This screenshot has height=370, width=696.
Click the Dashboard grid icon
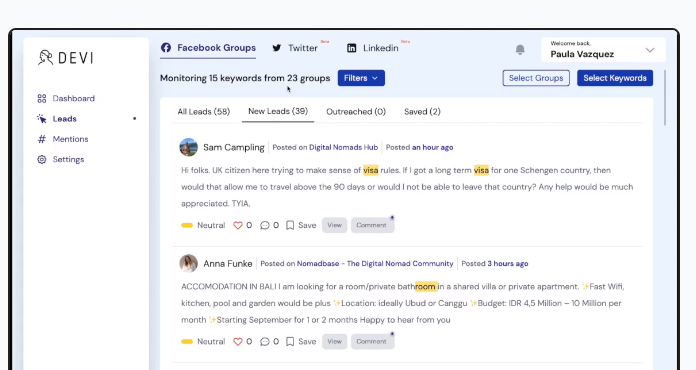coord(42,98)
